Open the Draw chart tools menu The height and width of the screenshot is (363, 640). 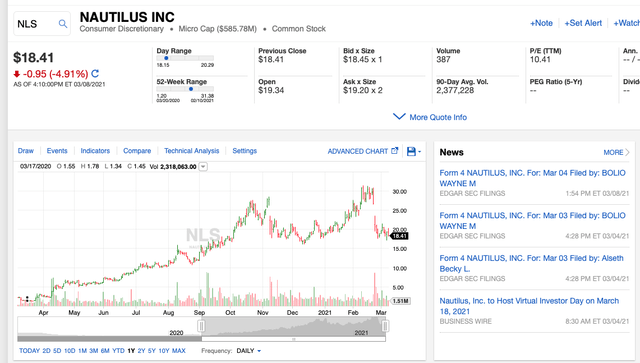click(x=26, y=151)
